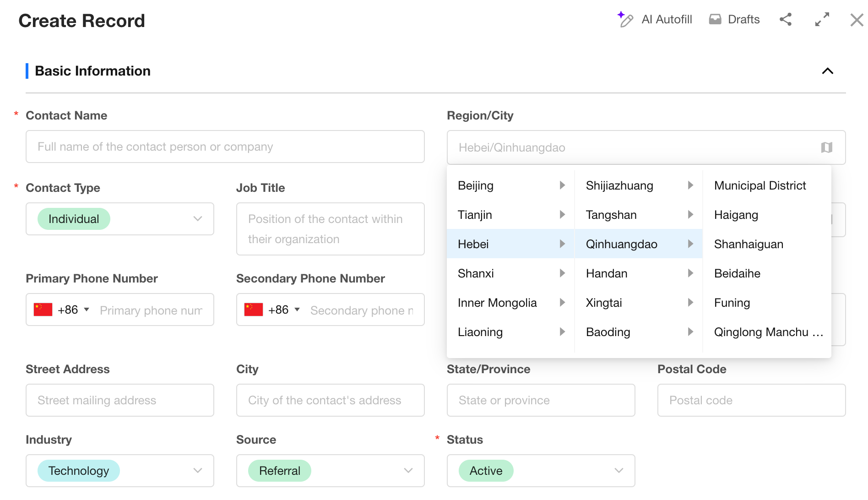Click the share icon in header
868x500 pixels.
click(x=786, y=19)
